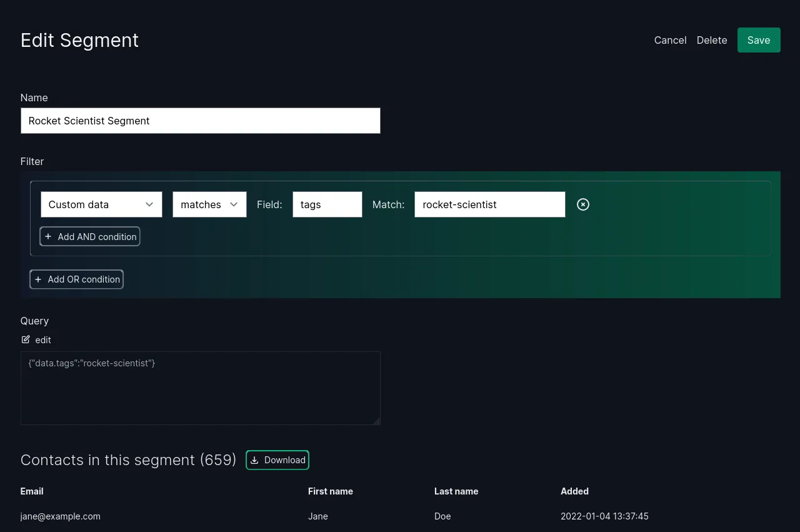Viewport: 800px width, 532px height.
Task: Add an AND condition to the filter
Action: [x=90, y=236]
